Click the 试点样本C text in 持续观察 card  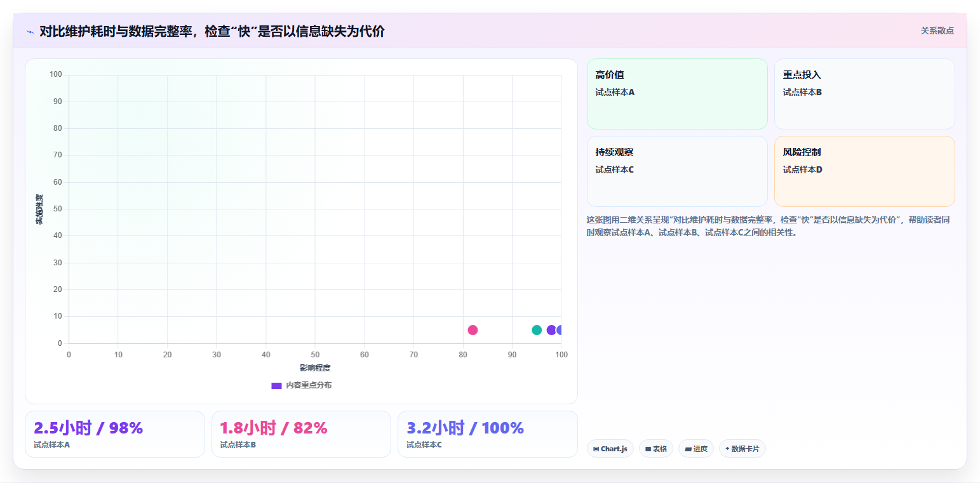tap(615, 169)
